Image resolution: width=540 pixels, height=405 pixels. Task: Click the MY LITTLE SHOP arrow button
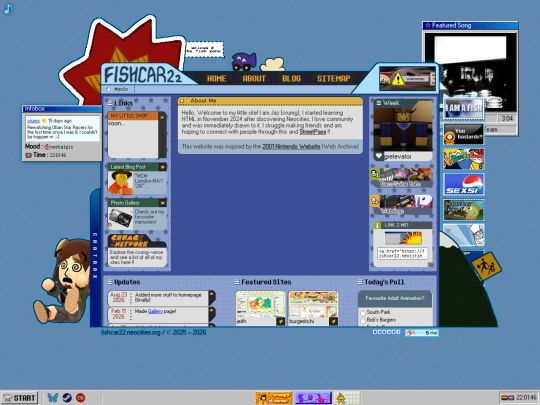pyautogui.click(x=162, y=117)
